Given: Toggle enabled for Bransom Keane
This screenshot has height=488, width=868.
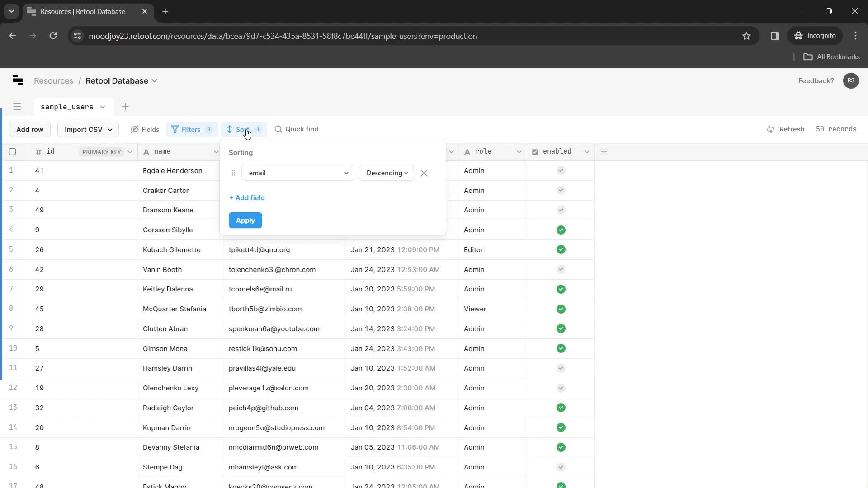Looking at the screenshot, I should [x=561, y=210].
